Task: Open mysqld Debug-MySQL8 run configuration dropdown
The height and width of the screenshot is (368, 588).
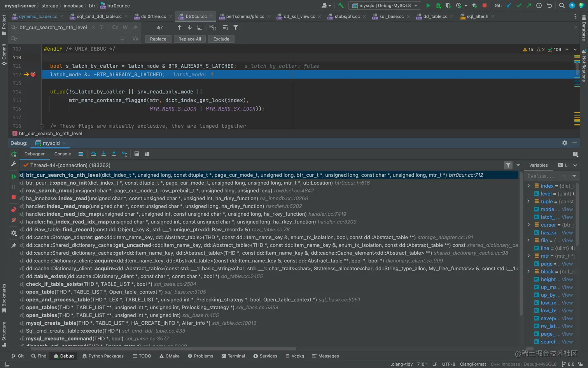Action: pos(385,5)
